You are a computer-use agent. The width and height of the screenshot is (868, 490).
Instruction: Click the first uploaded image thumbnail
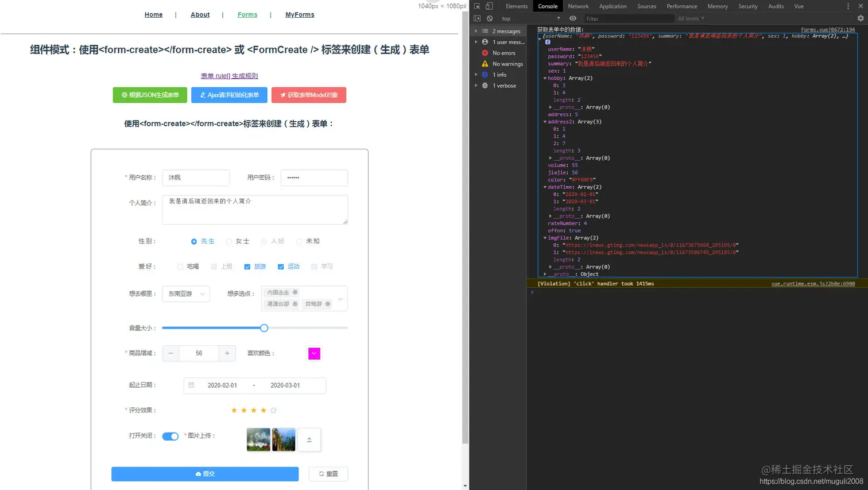(258, 439)
